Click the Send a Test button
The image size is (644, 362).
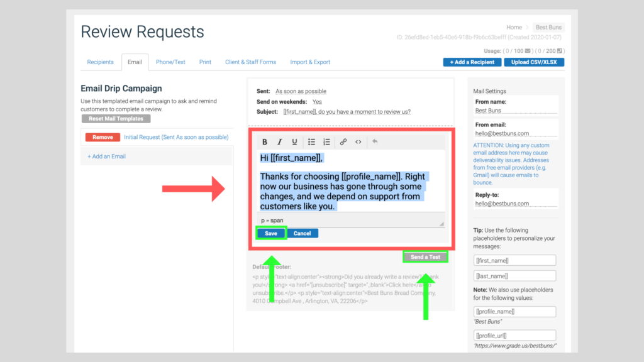[425, 257]
